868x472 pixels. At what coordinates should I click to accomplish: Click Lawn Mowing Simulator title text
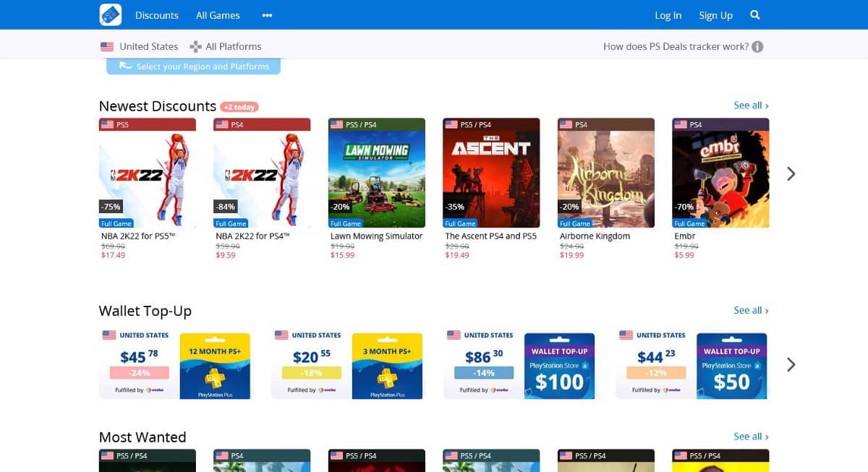tap(376, 236)
